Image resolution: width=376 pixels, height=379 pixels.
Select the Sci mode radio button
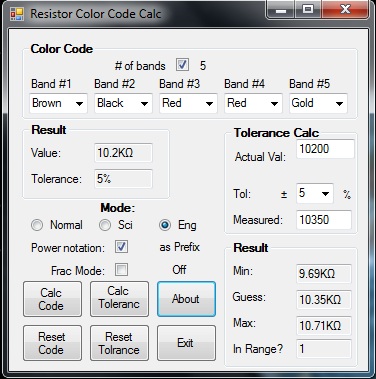(x=105, y=225)
